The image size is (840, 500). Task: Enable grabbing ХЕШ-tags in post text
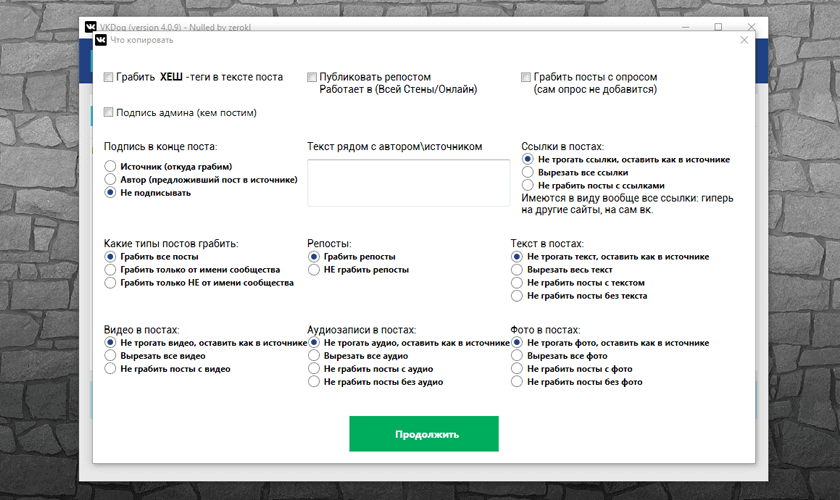[x=108, y=77]
